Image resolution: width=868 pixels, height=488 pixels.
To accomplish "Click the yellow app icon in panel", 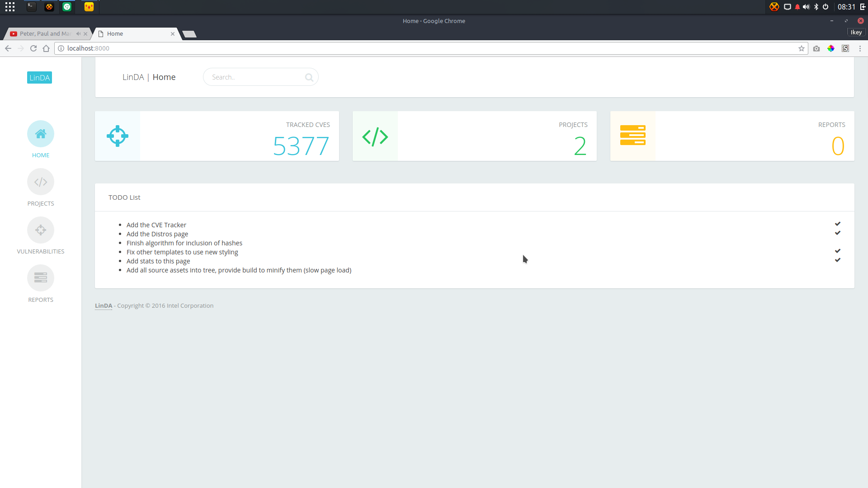I will 89,7.
